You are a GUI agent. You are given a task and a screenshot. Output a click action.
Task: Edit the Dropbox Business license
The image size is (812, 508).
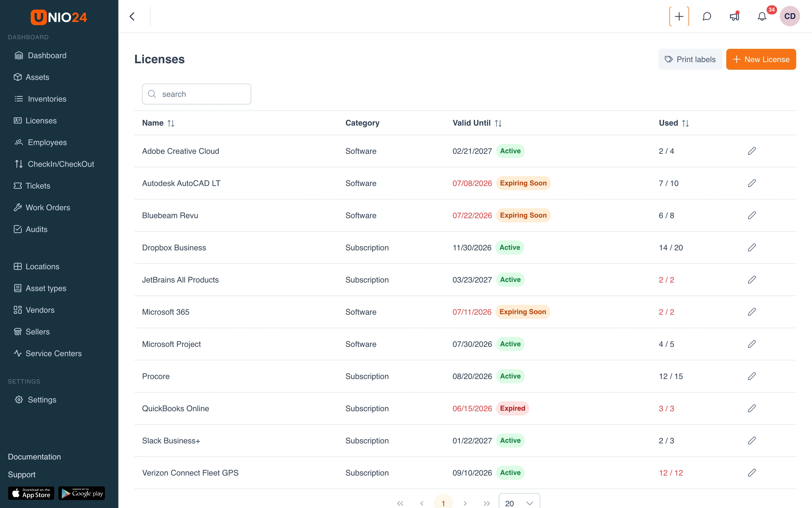tap(752, 248)
